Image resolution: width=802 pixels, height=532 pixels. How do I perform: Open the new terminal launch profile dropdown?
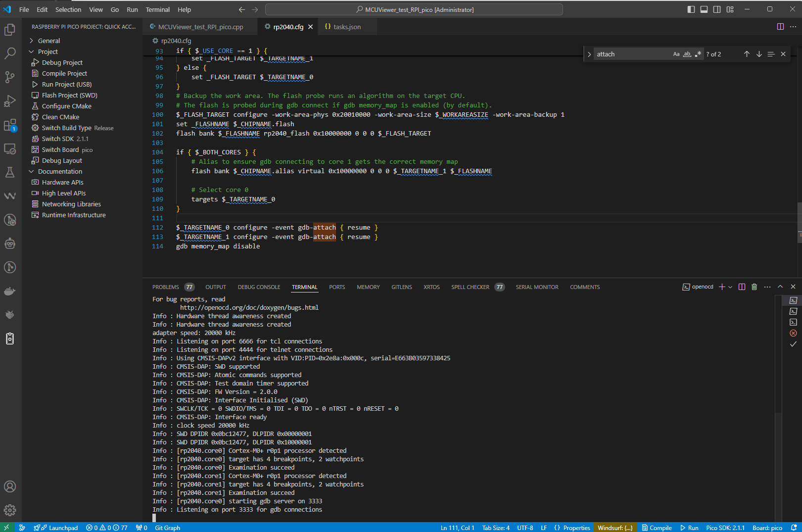730,287
